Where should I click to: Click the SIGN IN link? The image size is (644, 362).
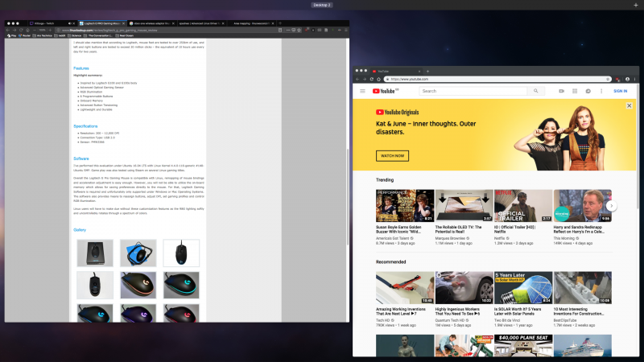621,91
